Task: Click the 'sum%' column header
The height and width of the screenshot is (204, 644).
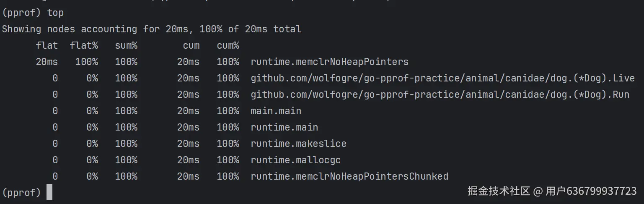Action: [126, 45]
